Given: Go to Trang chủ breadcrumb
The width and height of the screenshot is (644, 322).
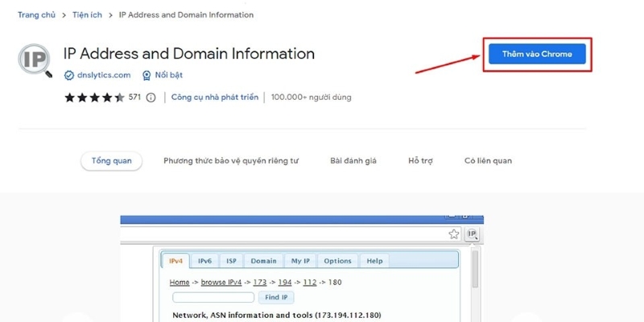Looking at the screenshot, I should click(x=36, y=14).
